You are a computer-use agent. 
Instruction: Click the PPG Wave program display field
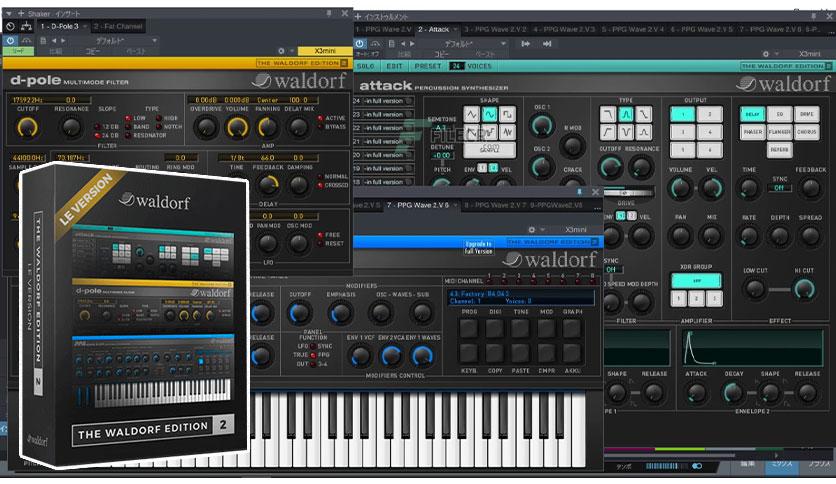point(520,297)
